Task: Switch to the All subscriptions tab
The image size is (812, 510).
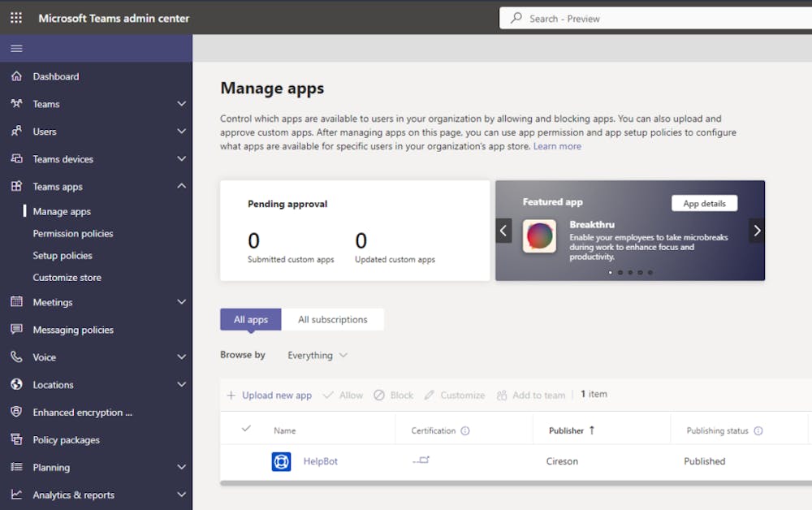Action: (x=333, y=319)
